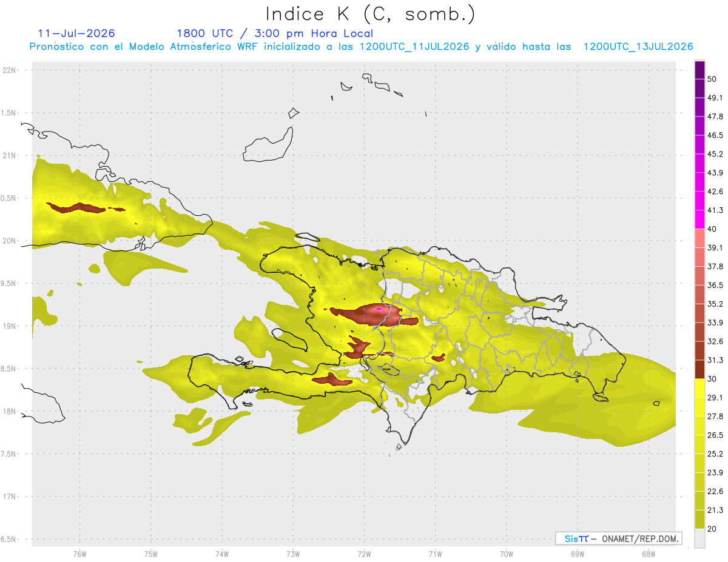
Task: Select the bright magenta swatch between 40 and 41.3
Action: 699,219
